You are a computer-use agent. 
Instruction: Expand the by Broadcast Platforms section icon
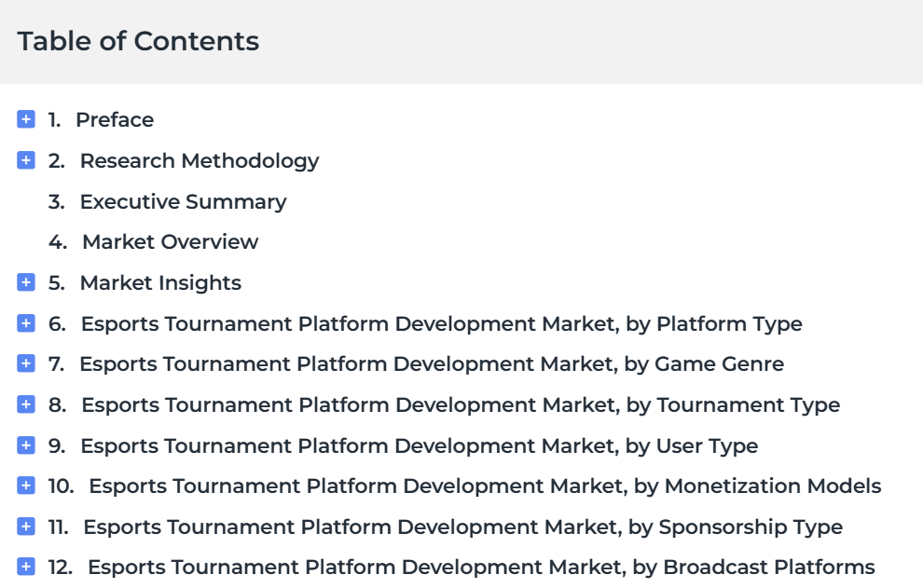(26, 567)
